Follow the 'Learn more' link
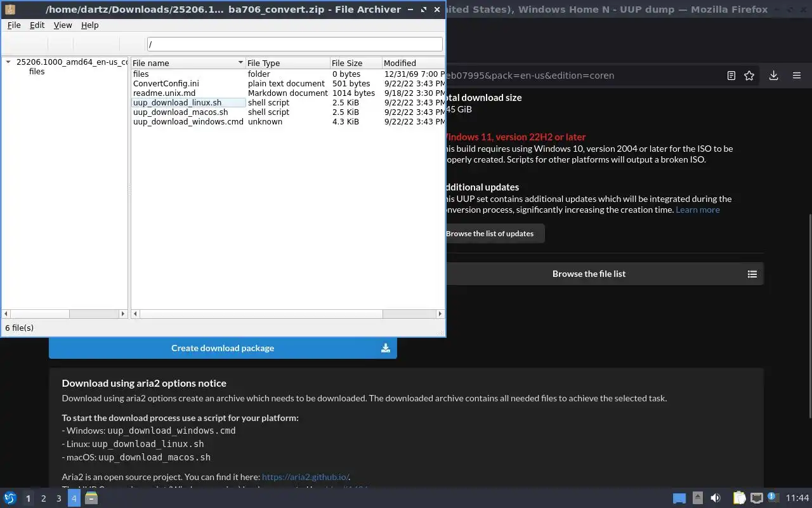Screen dimensions: 812x508 coord(698,210)
